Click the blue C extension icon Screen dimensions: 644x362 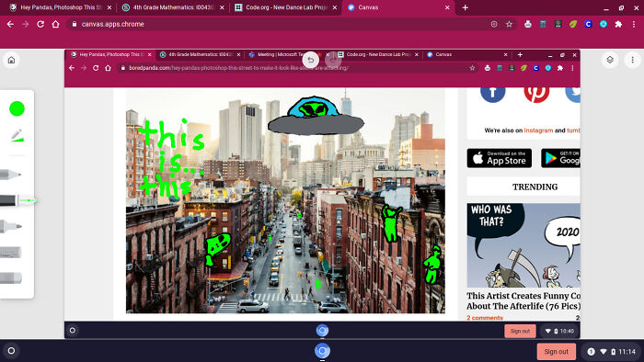tap(588, 24)
